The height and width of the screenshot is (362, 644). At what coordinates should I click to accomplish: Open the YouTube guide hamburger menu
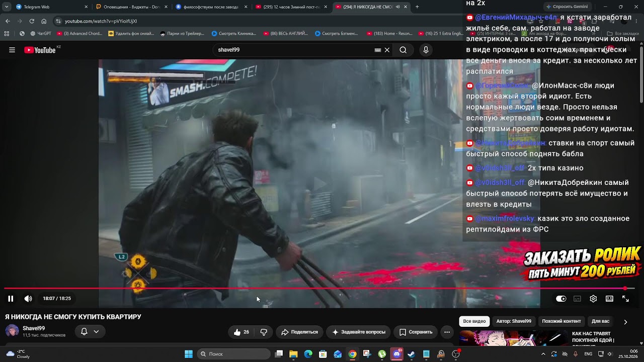(12, 50)
